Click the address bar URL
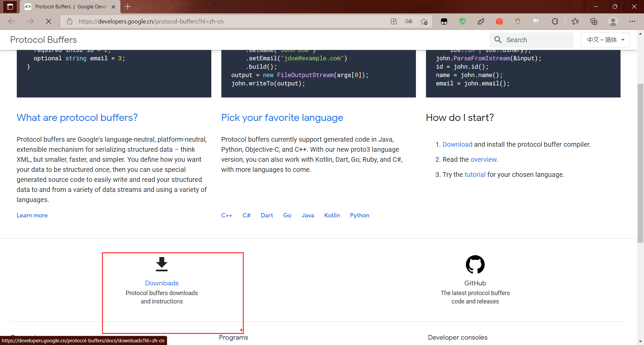The height and width of the screenshot is (345, 644). [x=151, y=21]
